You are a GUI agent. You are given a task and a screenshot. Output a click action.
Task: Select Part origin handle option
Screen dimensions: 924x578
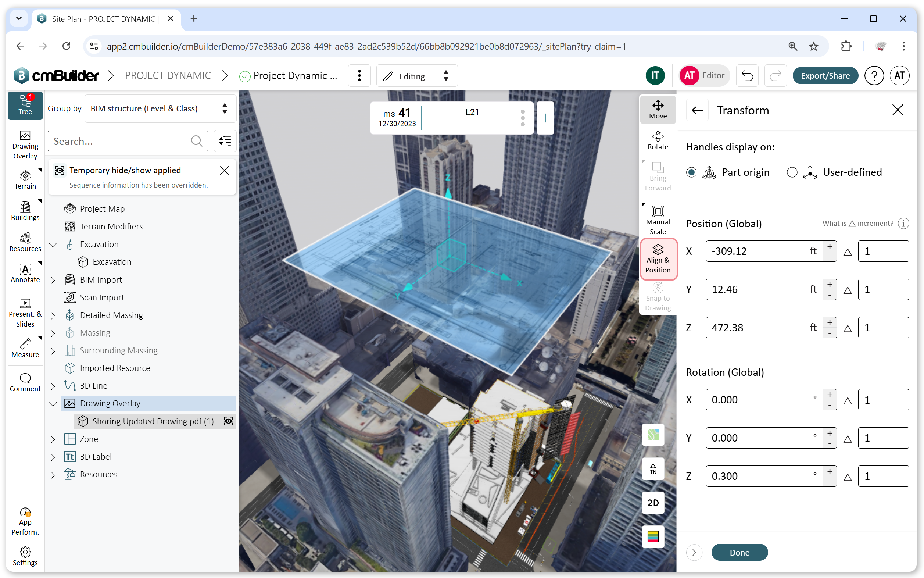pos(691,172)
